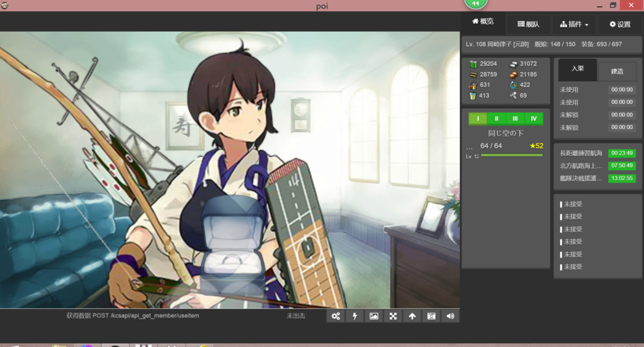Select fleet III button
644x347 pixels.
pyautogui.click(x=515, y=118)
